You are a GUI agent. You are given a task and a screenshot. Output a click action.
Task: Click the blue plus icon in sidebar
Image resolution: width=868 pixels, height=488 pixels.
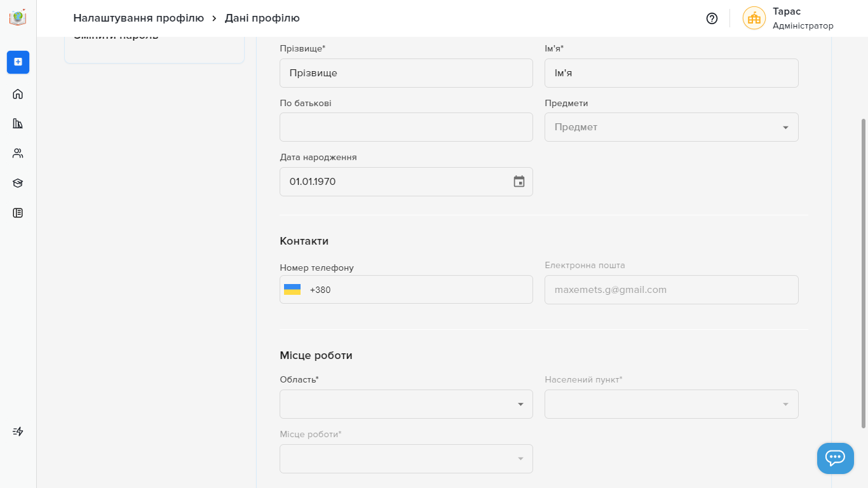(18, 62)
